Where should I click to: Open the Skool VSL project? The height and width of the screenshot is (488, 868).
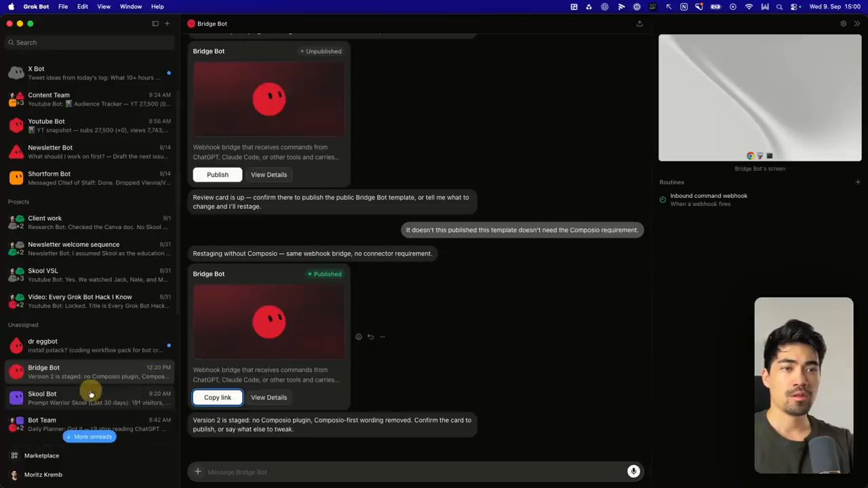[90, 275]
